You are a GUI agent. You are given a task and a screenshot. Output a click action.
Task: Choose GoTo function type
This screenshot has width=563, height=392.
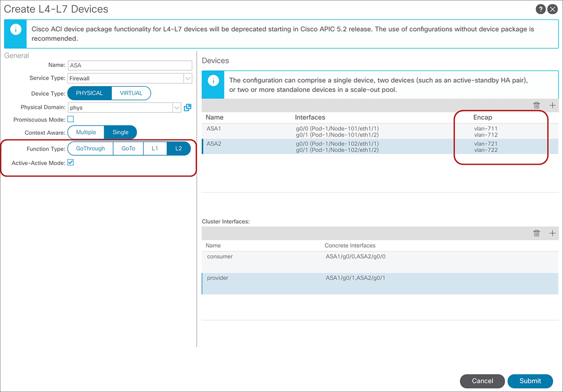[128, 149]
